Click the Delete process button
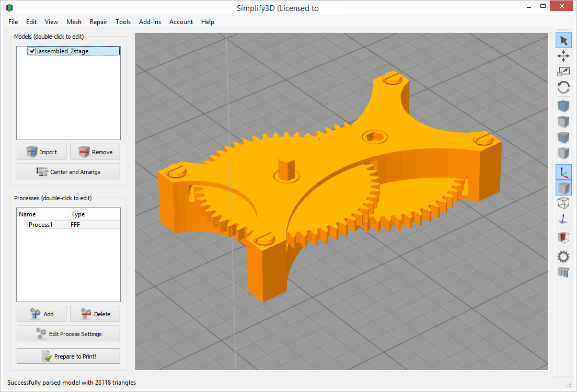Image resolution: width=577 pixels, height=392 pixels. tap(95, 314)
